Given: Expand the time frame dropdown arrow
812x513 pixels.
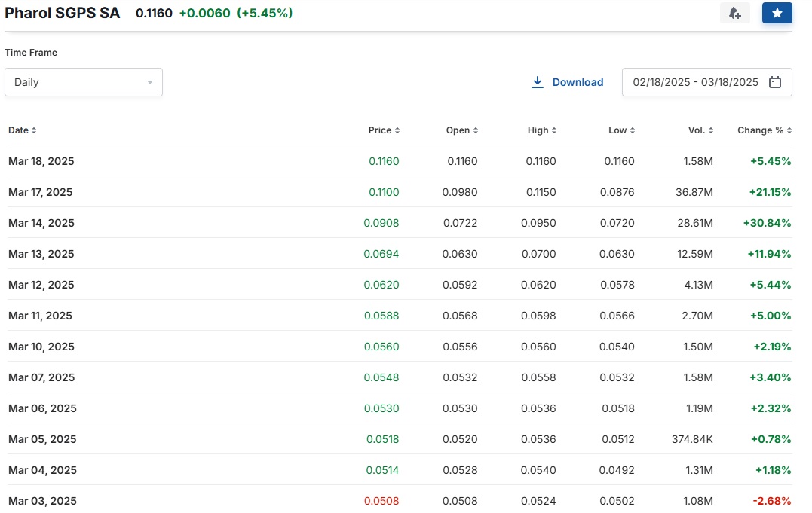Looking at the screenshot, I should 150,82.
